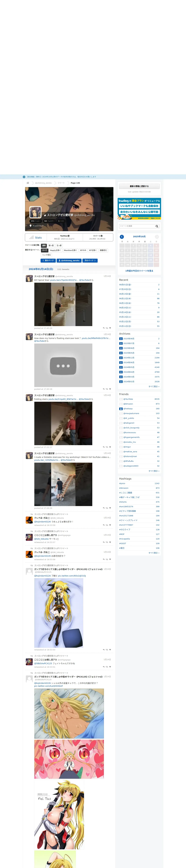Click the list icon beside archive 2025年08月
Image resolution: width=186 pixels, height=868 pixels.
tap(121, 339)
